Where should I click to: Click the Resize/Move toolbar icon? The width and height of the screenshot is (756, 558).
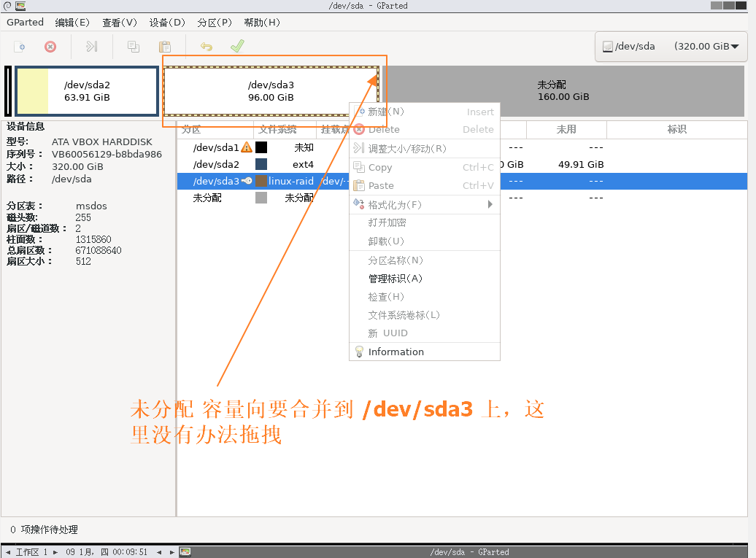pos(92,46)
